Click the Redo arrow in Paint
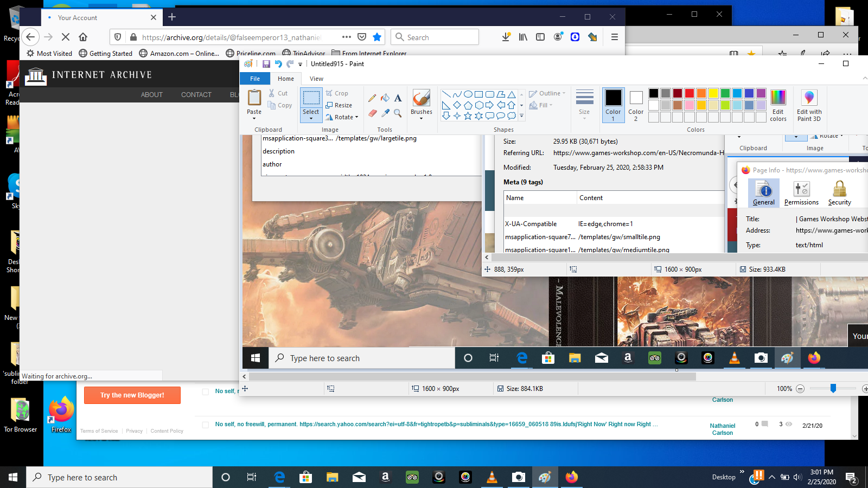This screenshot has width=868, height=488. pyautogui.click(x=290, y=64)
